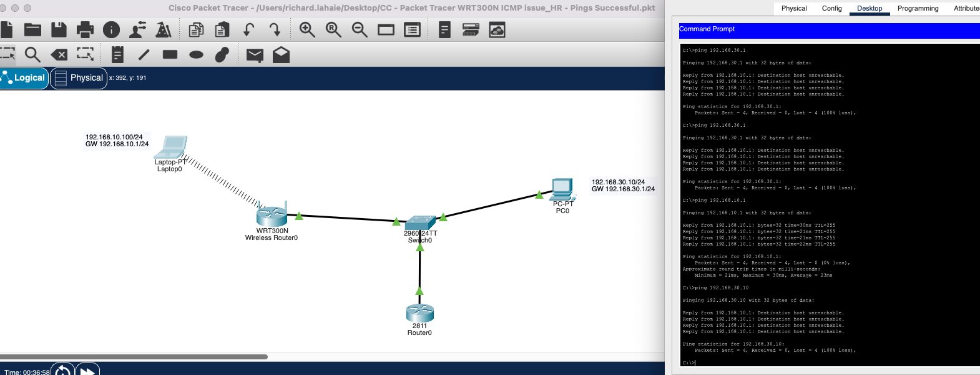This screenshot has width=980, height=375.
Task: Select the Place Note tool
Action: (117, 55)
